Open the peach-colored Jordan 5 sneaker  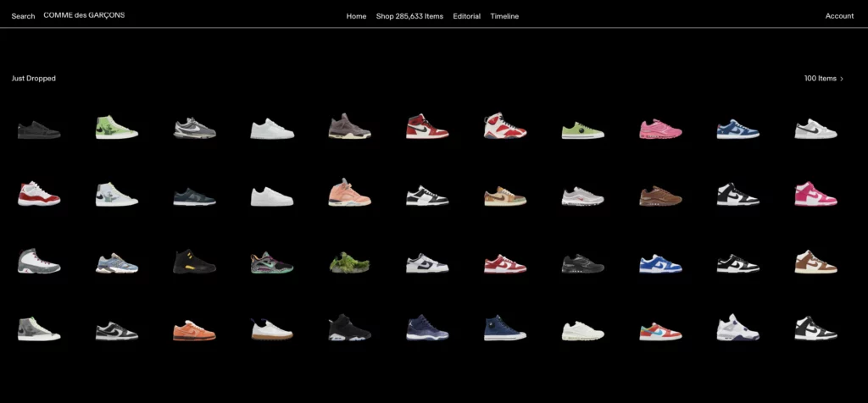pos(349,192)
